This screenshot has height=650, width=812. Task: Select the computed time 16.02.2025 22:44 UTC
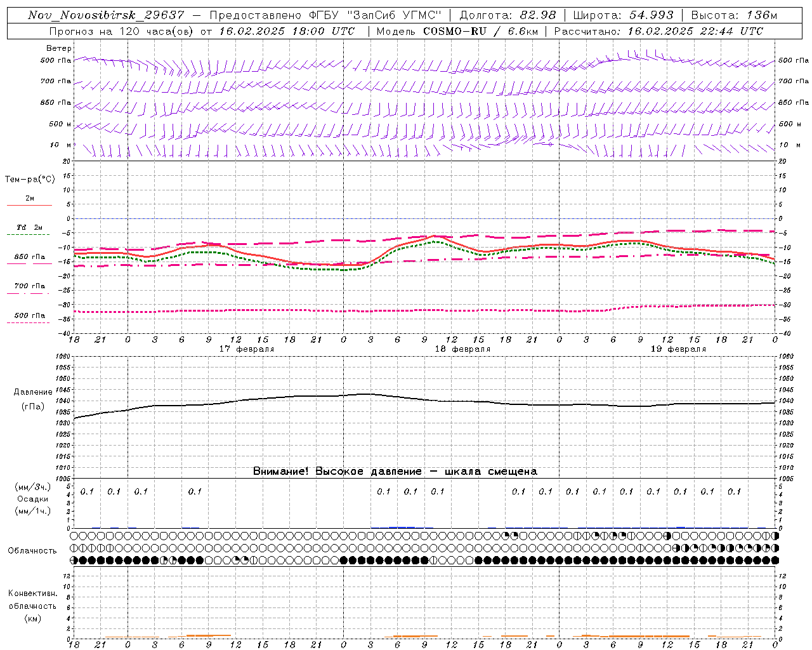click(695, 31)
